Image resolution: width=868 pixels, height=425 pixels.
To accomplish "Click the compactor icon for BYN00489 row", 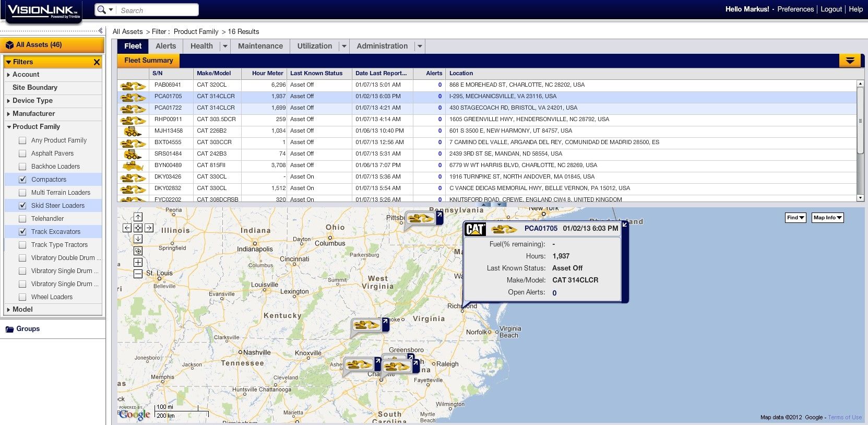I will click(x=133, y=166).
